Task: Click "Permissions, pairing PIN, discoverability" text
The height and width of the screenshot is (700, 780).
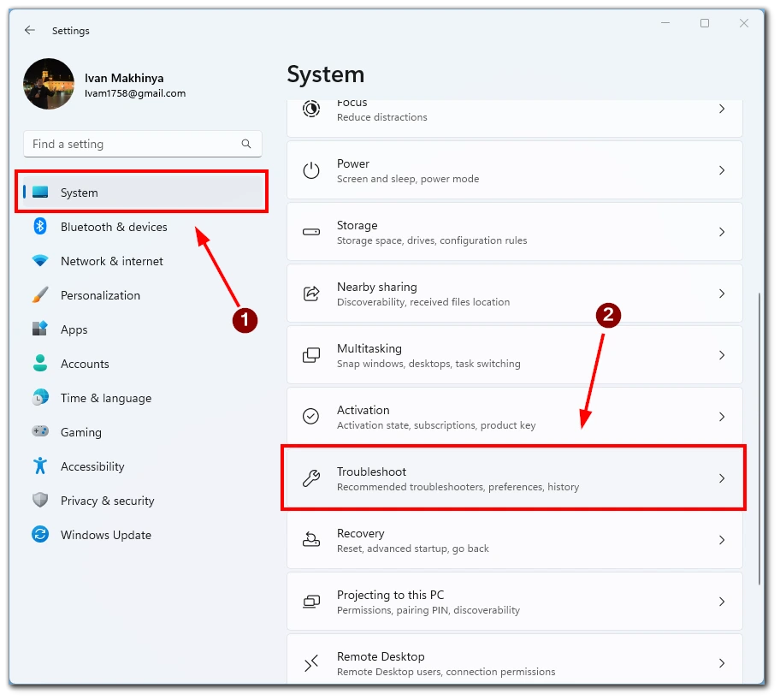Action: pyautogui.click(x=428, y=610)
